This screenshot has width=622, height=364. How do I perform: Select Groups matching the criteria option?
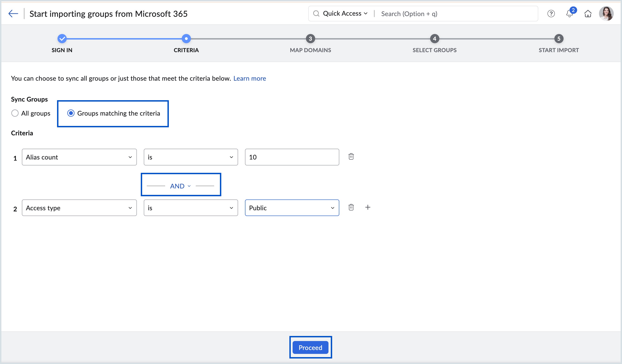pyautogui.click(x=71, y=113)
